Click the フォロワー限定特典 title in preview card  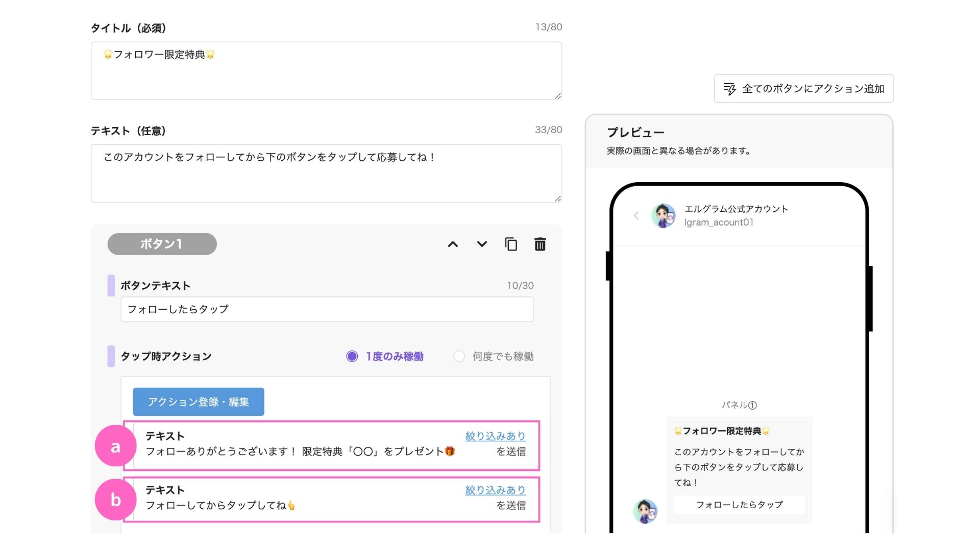(x=722, y=431)
